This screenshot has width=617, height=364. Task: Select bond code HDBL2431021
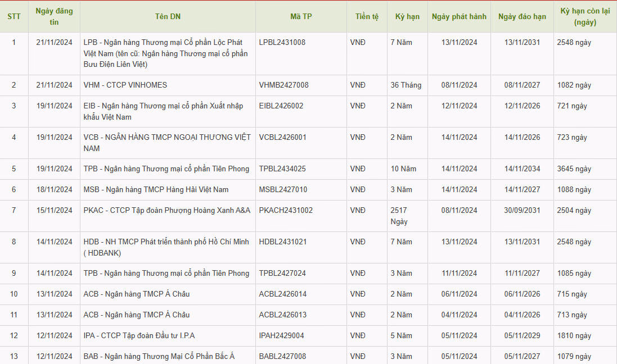(x=283, y=242)
